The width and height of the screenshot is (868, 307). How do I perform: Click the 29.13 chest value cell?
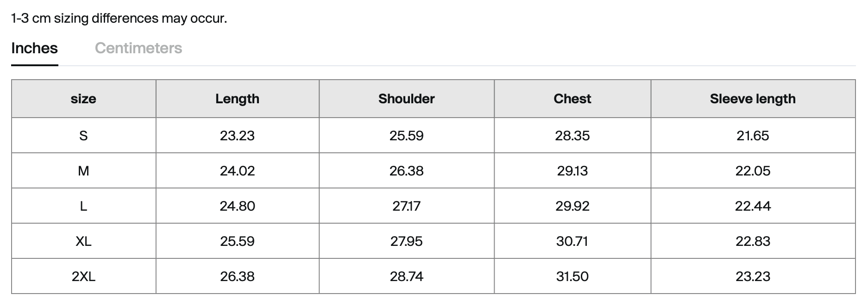pyautogui.click(x=572, y=171)
